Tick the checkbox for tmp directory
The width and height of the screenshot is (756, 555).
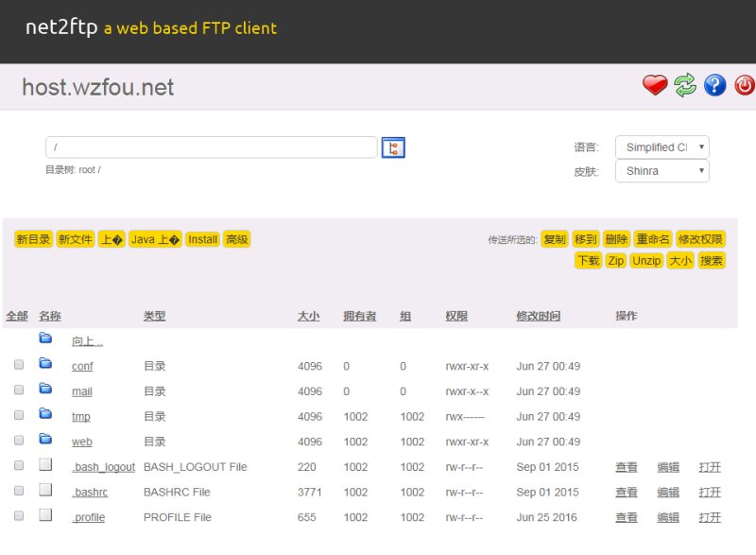point(19,415)
